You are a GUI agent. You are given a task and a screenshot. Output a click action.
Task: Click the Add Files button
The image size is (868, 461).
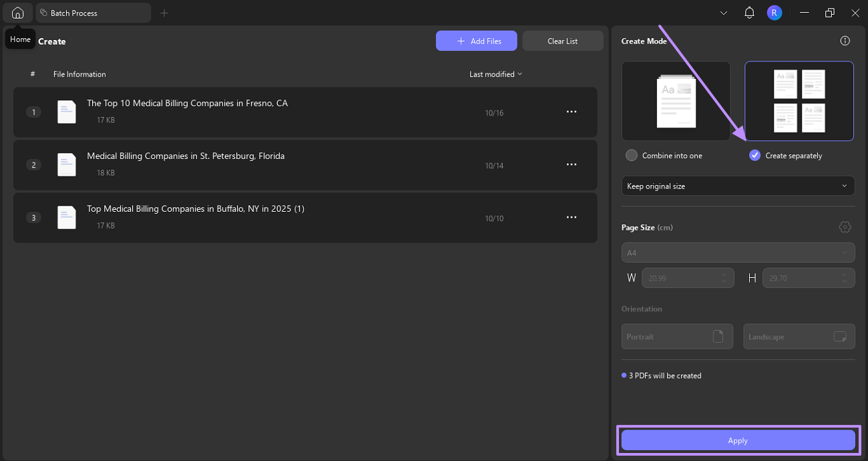pyautogui.click(x=477, y=41)
